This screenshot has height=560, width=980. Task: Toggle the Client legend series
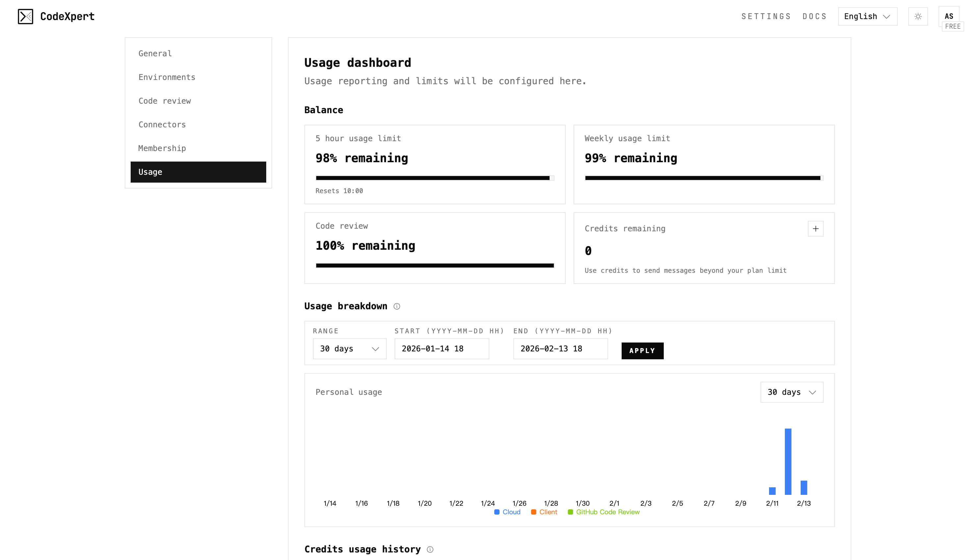click(544, 512)
